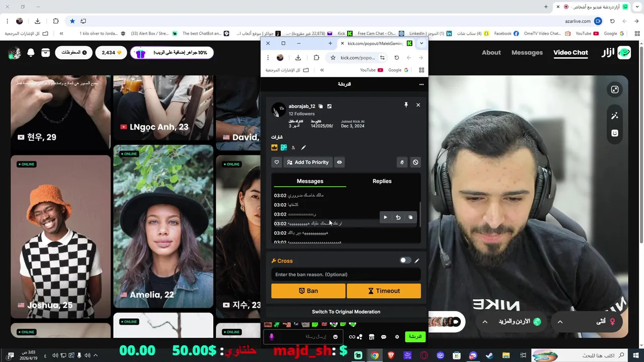Favorite the user with the heart icon
This screenshot has width=644, height=362.
click(277, 162)
